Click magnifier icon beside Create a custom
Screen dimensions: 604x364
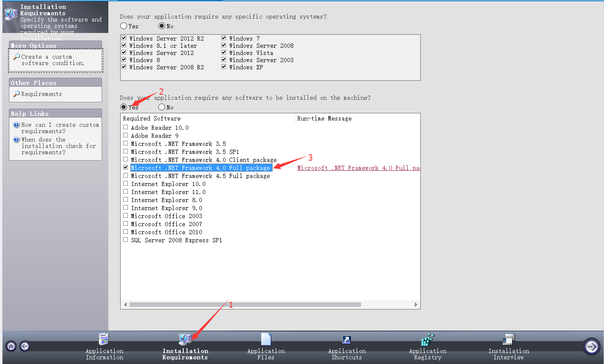(17, 56)
